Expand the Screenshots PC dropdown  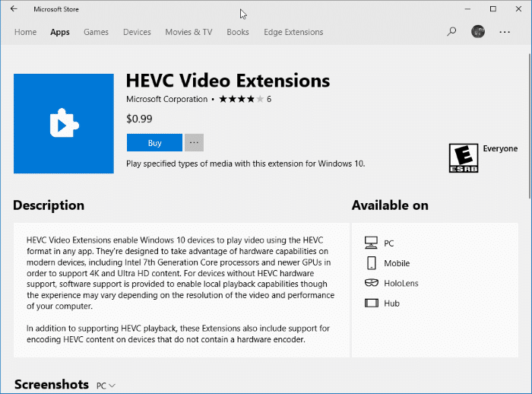point(106,386)
